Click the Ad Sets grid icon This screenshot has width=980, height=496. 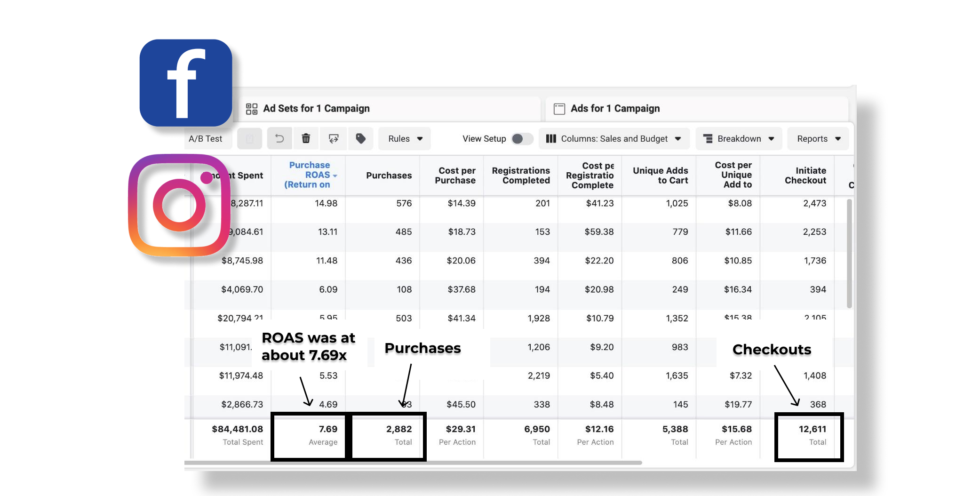(x=252, y=109)
